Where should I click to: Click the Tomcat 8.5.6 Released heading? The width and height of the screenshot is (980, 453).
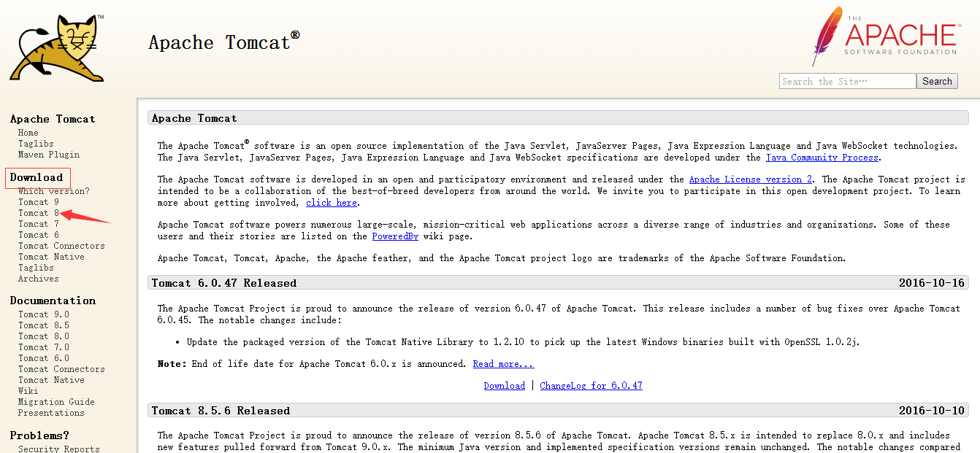[221, 411]
